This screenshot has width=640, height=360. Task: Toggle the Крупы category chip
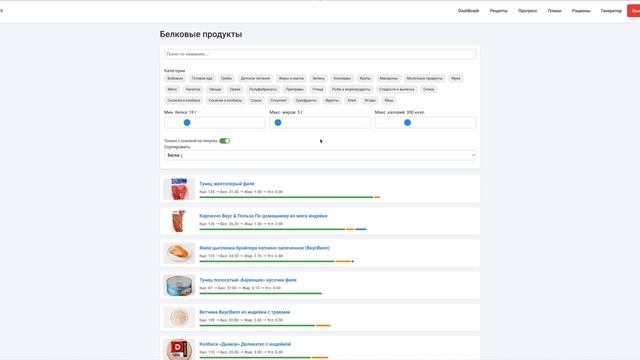(x=365, y=78)
